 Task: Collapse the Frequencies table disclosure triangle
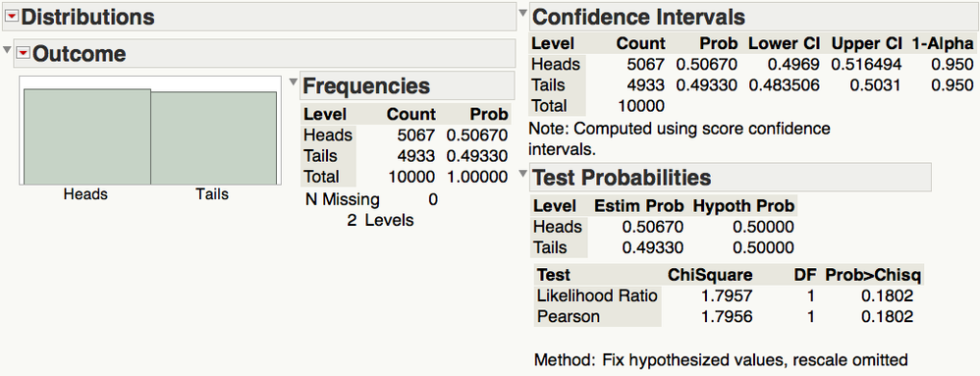294,81
